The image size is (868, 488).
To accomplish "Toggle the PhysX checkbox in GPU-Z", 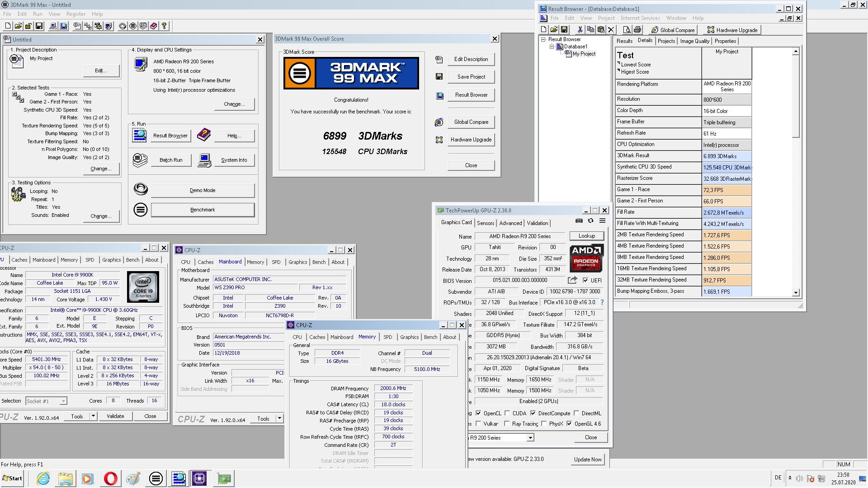I will click(544, 424).
